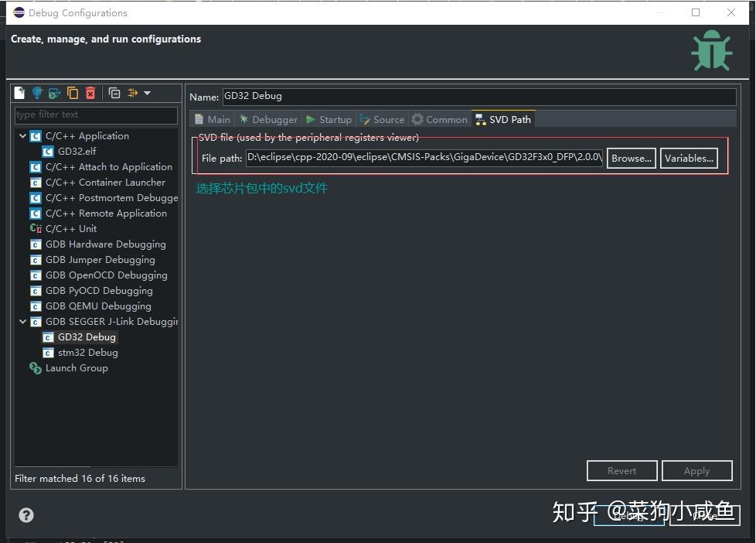Open the filter launch configurations icon
The width and height of the screenshot is (756, 543).
pyautogui.click(x=133, y=93)
